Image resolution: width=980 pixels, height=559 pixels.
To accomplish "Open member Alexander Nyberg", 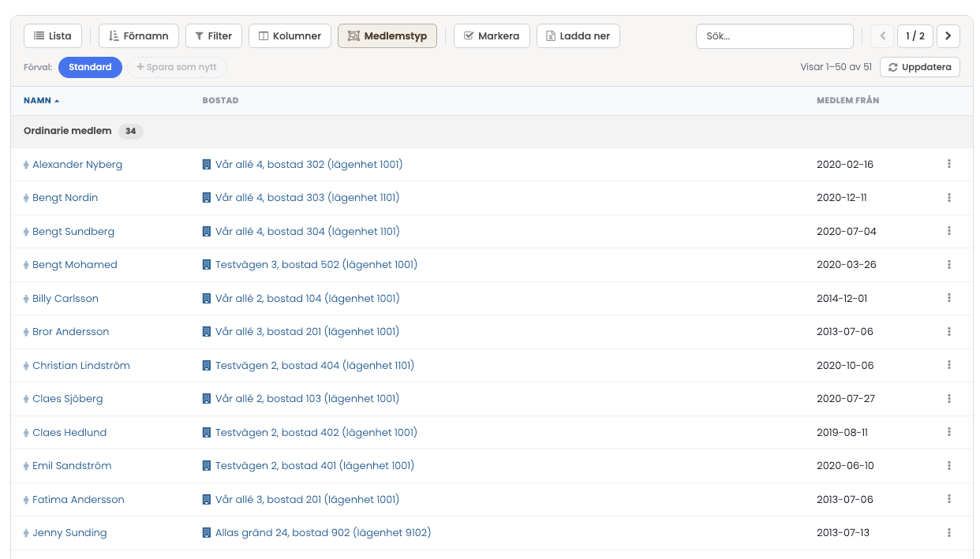I will [77, 165].
